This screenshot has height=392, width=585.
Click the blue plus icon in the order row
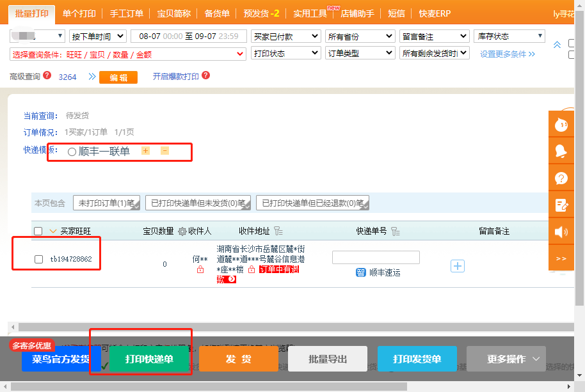point(458,266)
